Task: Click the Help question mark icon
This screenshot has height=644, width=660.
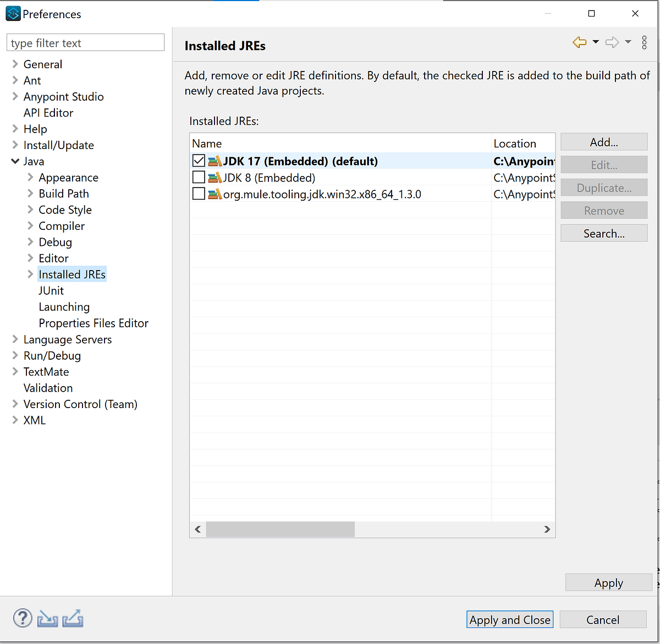Action: (x=22, y=618)
